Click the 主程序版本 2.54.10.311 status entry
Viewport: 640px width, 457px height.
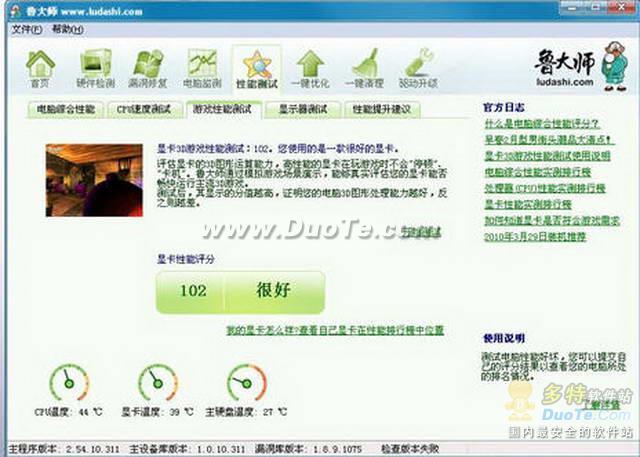click(64, 449)
